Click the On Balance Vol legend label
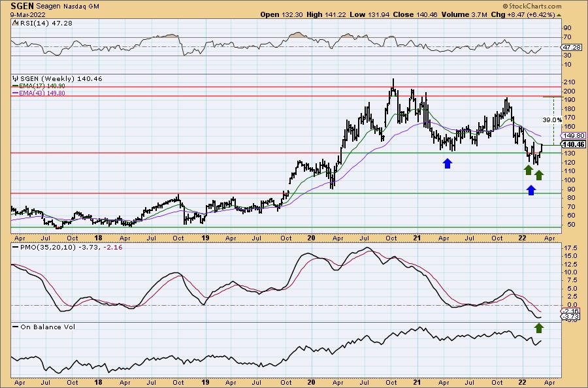 point(48,327)
